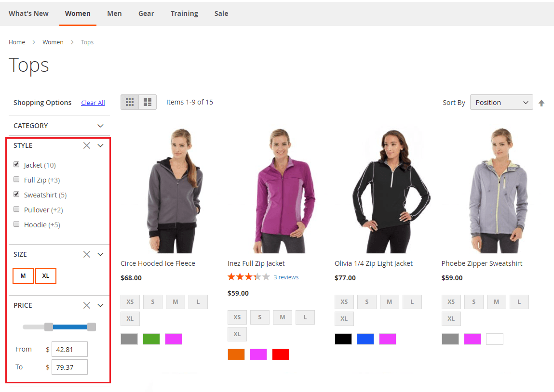Uncheck the Jacket style filter
The image size is (554, 392).
coord(16,164)
